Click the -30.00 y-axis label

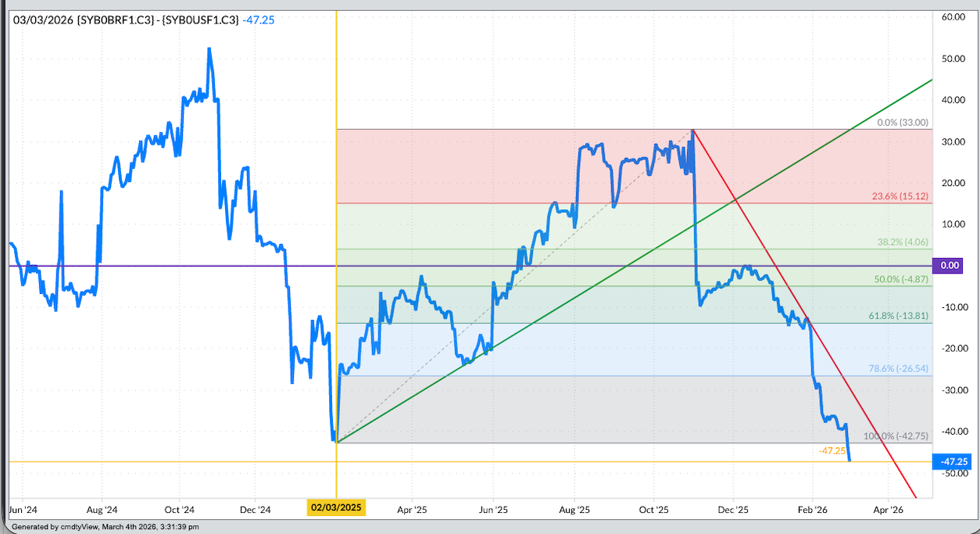[954, 390]
